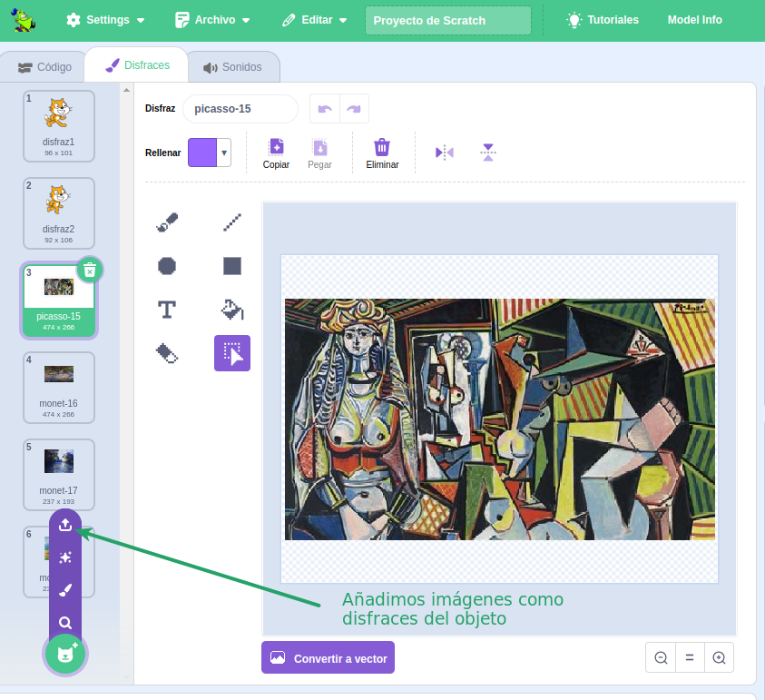
Task: Switch to the Sonidos tab
Action: tap(232, 67)
